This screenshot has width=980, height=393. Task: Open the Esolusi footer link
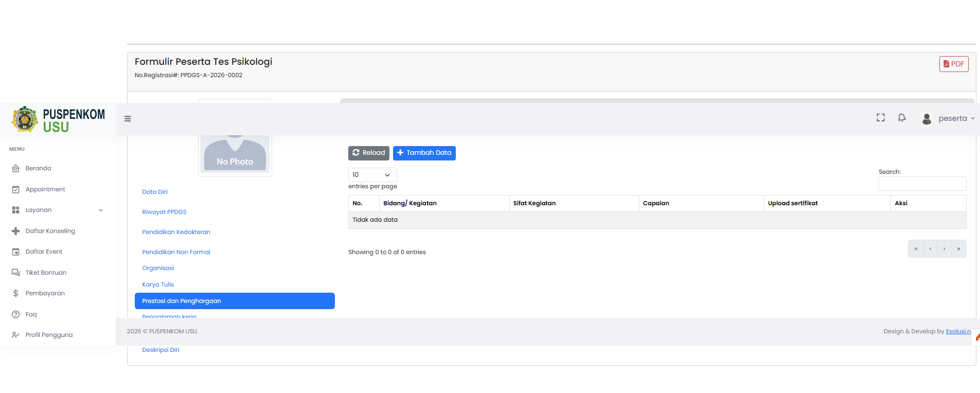(x=958, y=331)
